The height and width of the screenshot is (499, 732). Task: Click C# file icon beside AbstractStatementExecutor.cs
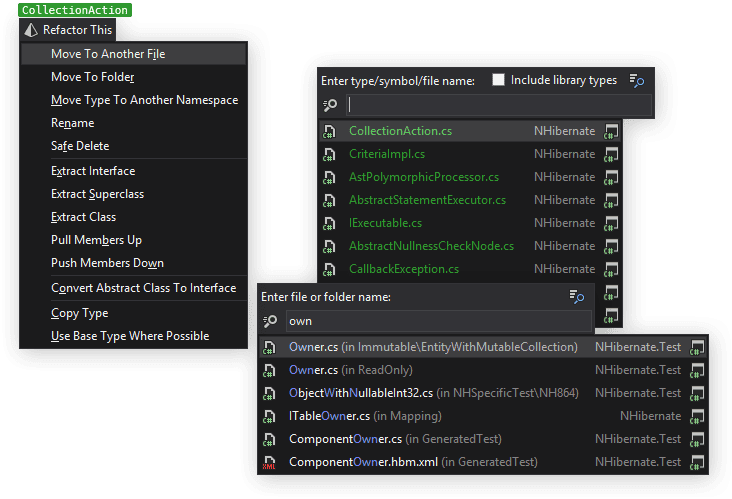[x=329, y=200]
